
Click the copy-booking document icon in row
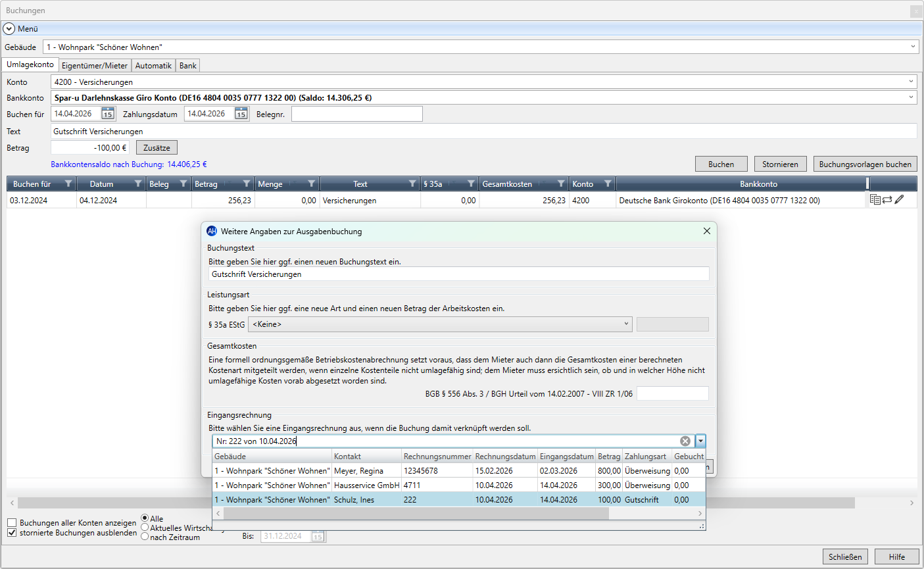[875, 199]
